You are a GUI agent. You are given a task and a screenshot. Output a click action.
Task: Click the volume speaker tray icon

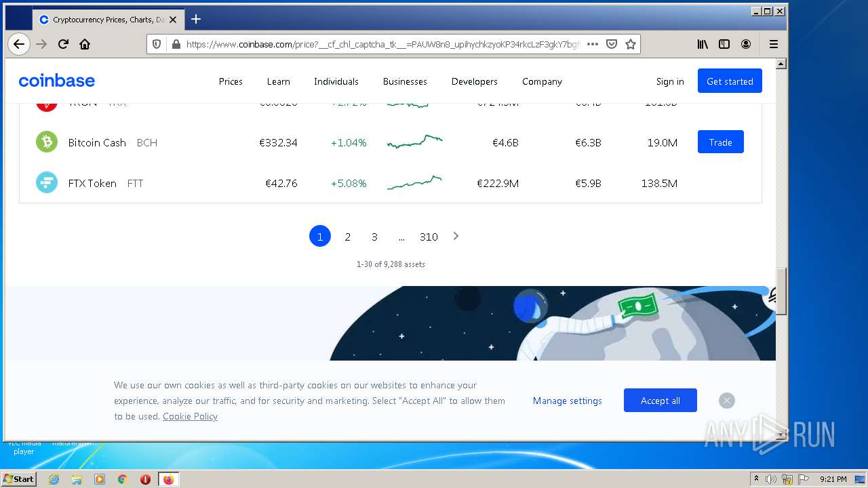pyautogui.click(x=771, y=479)
